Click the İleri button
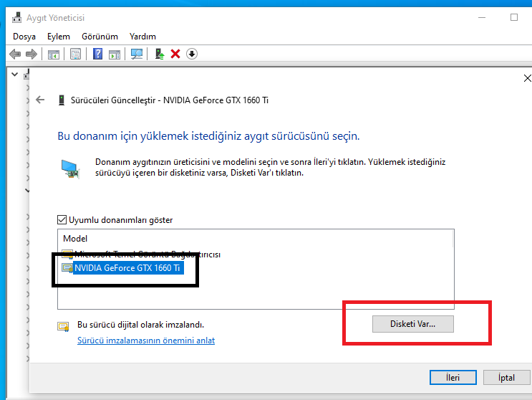 coord(453,378)
